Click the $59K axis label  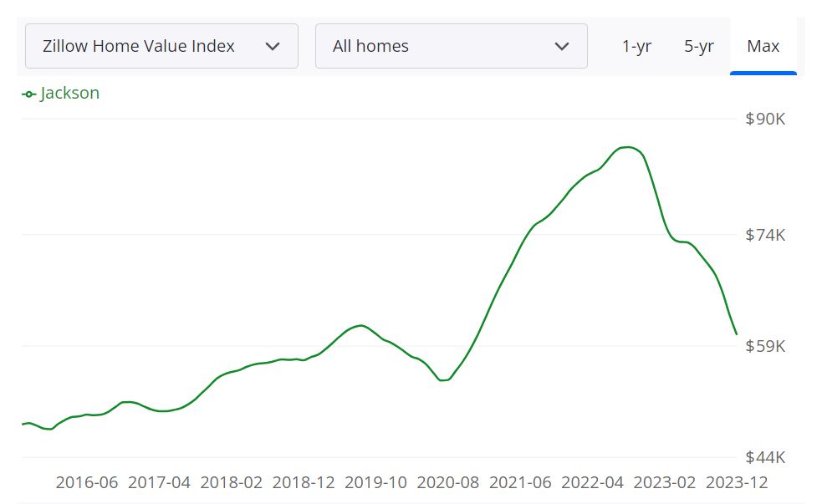(765, 346)
